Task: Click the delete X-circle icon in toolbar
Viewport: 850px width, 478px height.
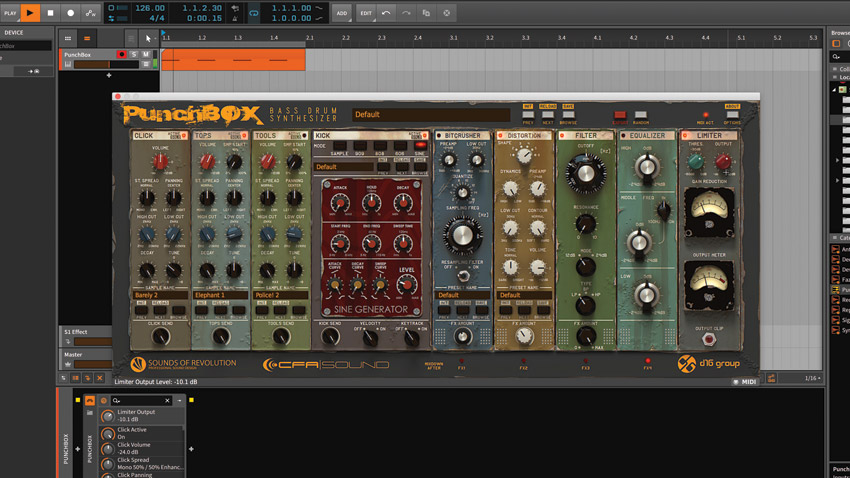Action: [447, 13]
